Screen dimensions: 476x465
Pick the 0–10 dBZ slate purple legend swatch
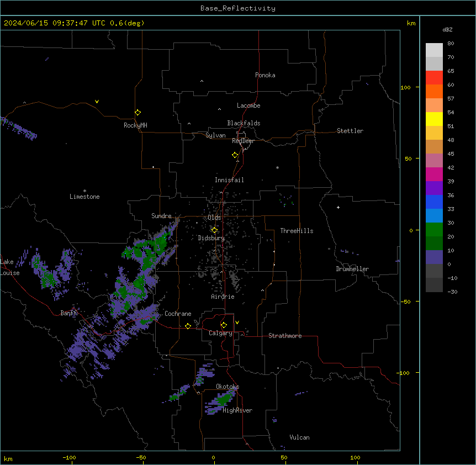tap(434, 257)
